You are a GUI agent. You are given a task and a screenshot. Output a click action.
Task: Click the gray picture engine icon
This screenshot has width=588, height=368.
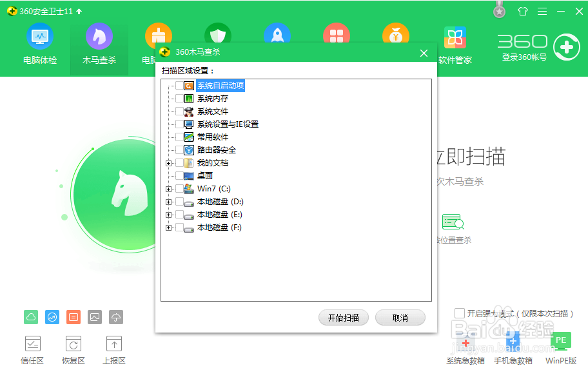tap(95, 317)
